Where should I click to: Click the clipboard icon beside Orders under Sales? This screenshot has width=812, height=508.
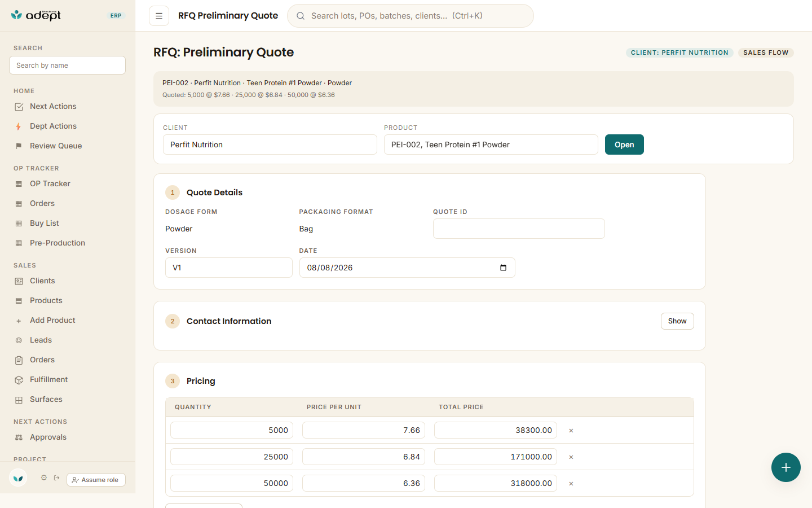click(19, 360)
